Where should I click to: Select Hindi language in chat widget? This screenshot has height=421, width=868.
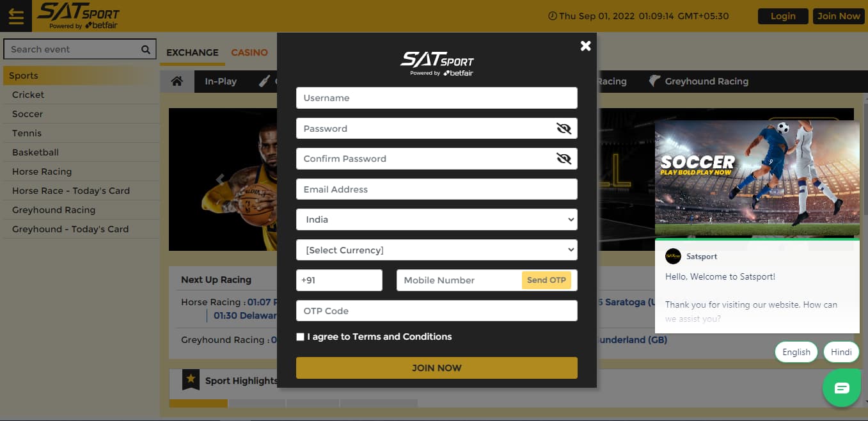(841, 352)
